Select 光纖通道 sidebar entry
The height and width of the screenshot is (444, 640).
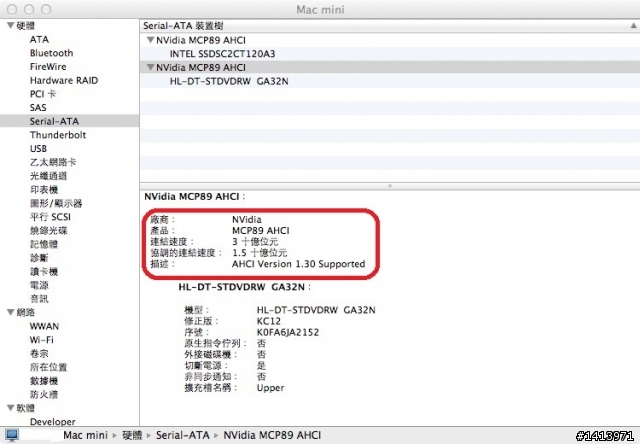49,176
